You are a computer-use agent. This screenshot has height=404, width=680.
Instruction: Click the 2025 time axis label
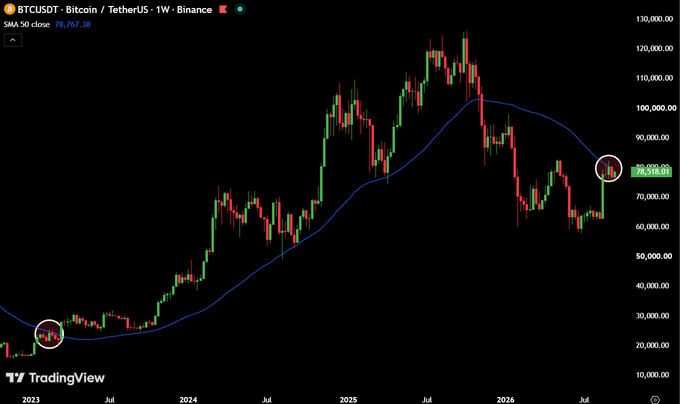(x=348, y=400)
